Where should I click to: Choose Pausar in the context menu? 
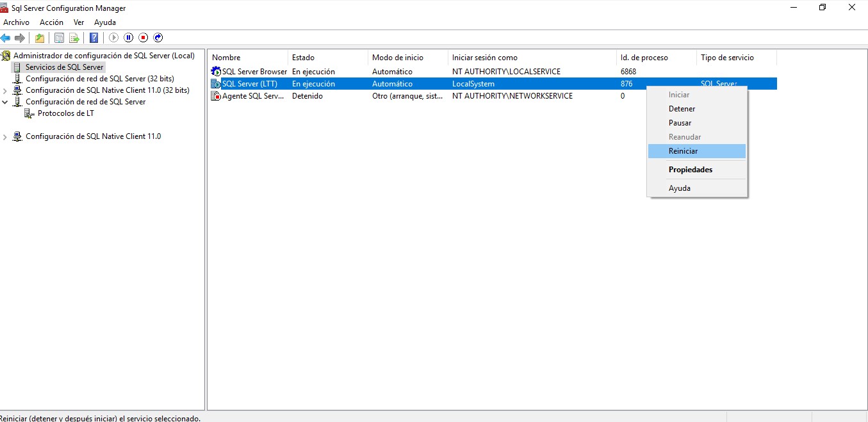pos(697,123)
